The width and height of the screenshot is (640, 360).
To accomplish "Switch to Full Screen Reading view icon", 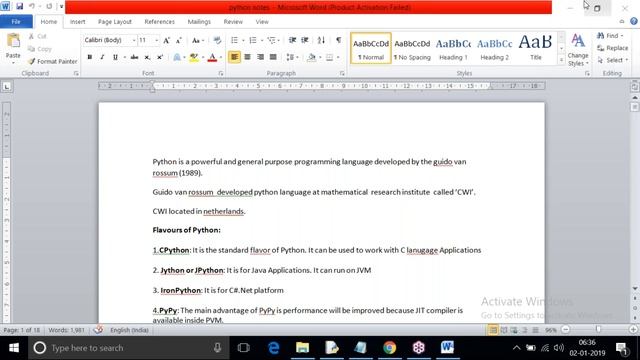I will pos(504,330).
